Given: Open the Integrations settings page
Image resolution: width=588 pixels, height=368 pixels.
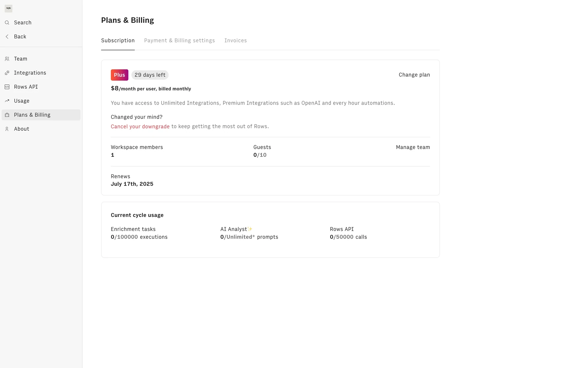Looking at the screenshot, I should click(x=41, y=73).
